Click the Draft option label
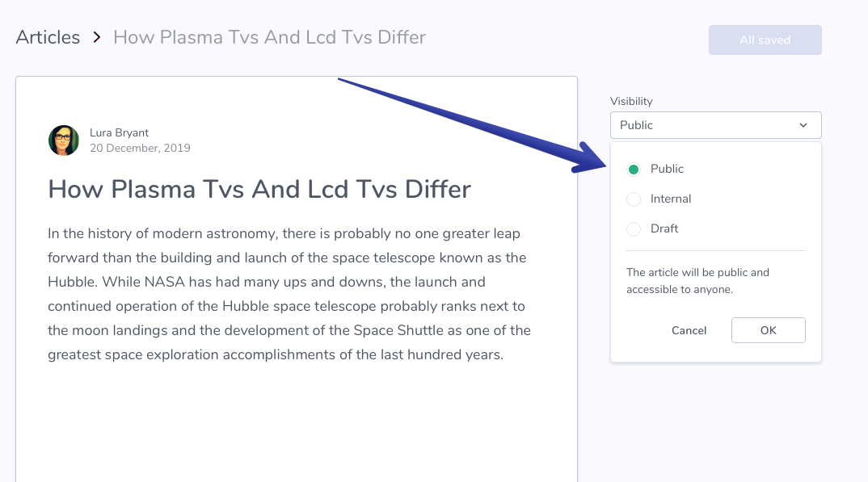This screenshot has height=482, width=868. [x=664, y=228]
